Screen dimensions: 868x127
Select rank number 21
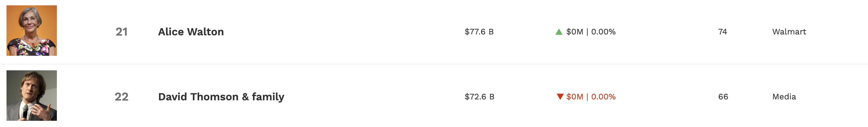[121, 32]
